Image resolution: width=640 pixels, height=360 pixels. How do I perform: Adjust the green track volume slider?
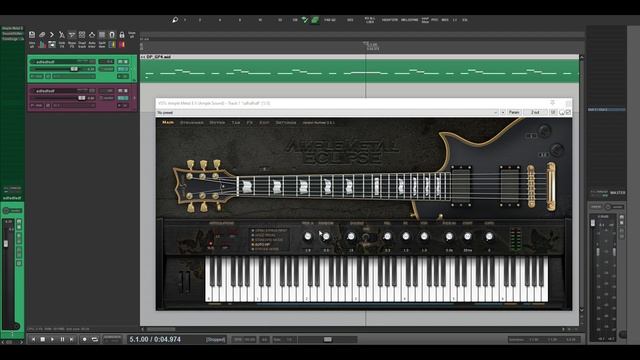74,69
